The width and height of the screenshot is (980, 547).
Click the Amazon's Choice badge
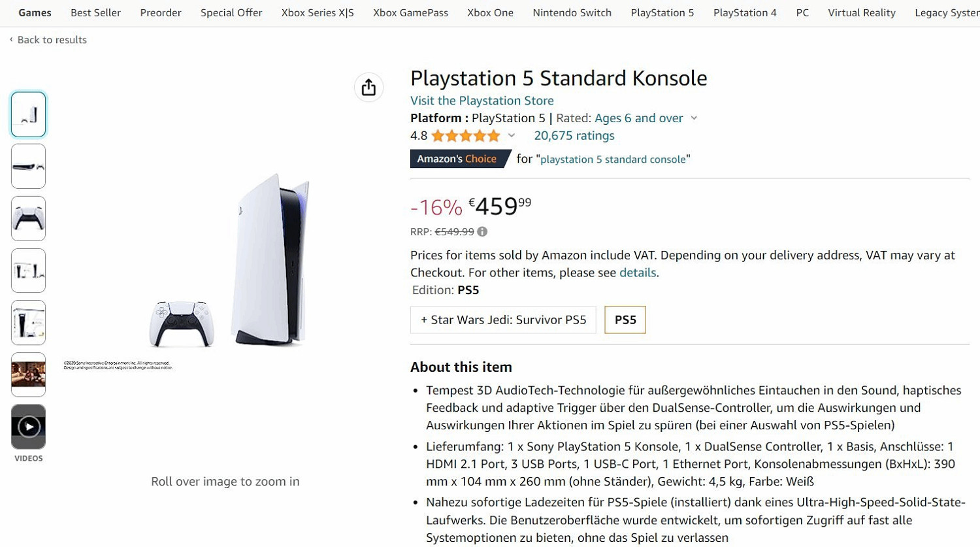tap(457, 158)
